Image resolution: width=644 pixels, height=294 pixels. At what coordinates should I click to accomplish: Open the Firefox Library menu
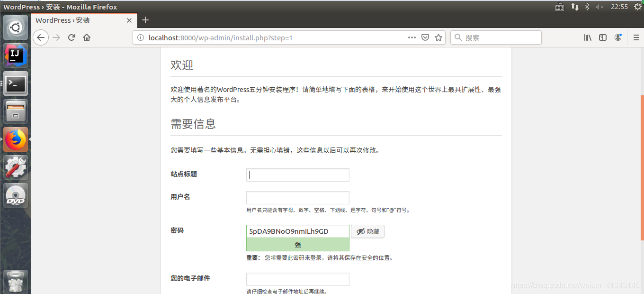pyautogui.click(x=588, y=37)
